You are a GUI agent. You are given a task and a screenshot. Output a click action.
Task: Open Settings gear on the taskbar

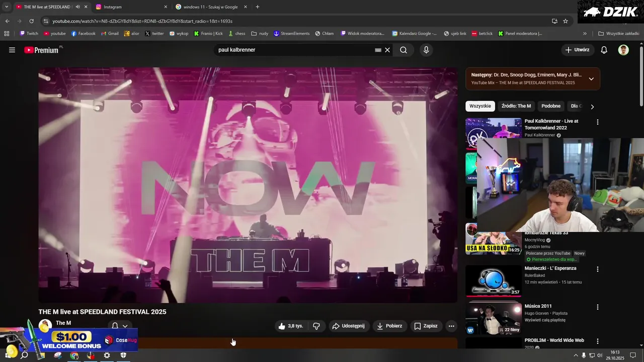tap(107, 355)
